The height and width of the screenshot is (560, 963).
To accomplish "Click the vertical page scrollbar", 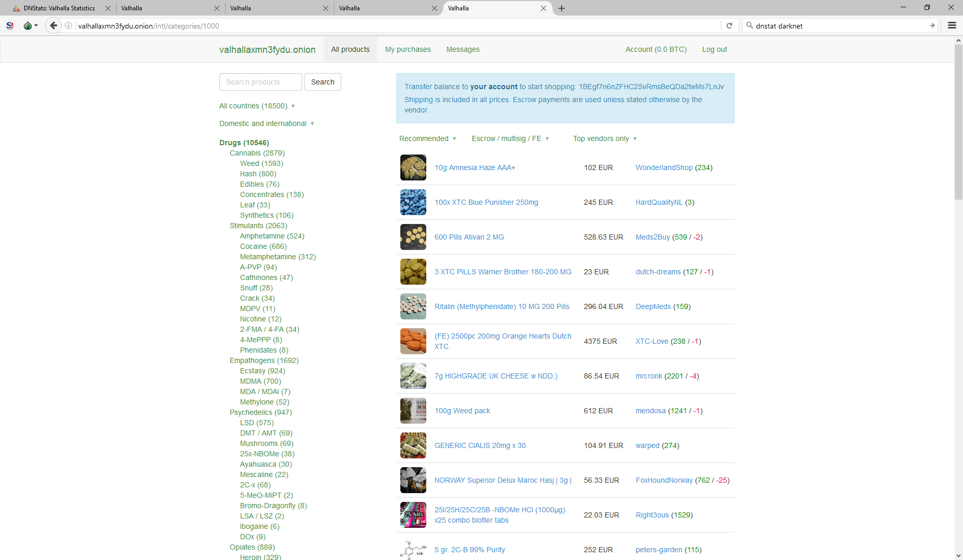I will pyautogui.click(x=958, y=122).
